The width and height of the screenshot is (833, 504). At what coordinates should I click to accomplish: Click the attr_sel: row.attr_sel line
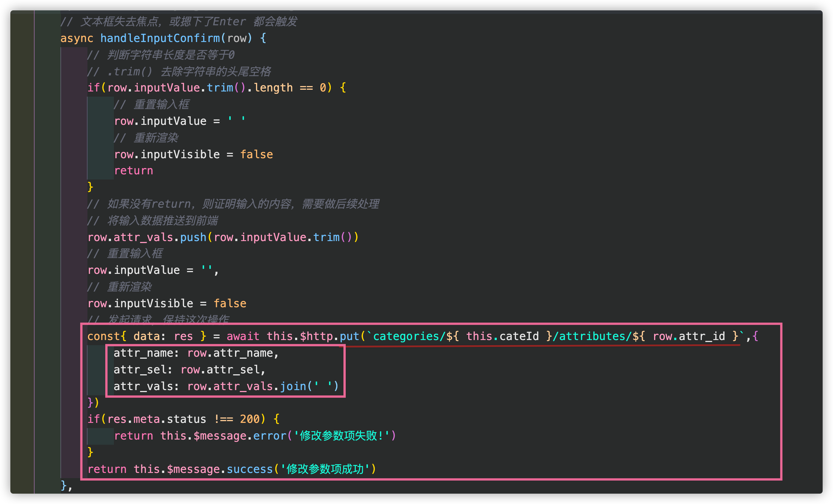pos(190,369)
